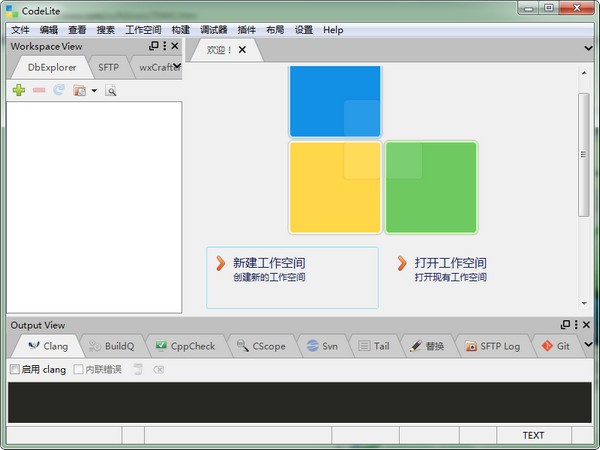Image resolution: width=600 pixels, height=450 pixels.
Task: Open the Tail output tab
Action: 374,346
